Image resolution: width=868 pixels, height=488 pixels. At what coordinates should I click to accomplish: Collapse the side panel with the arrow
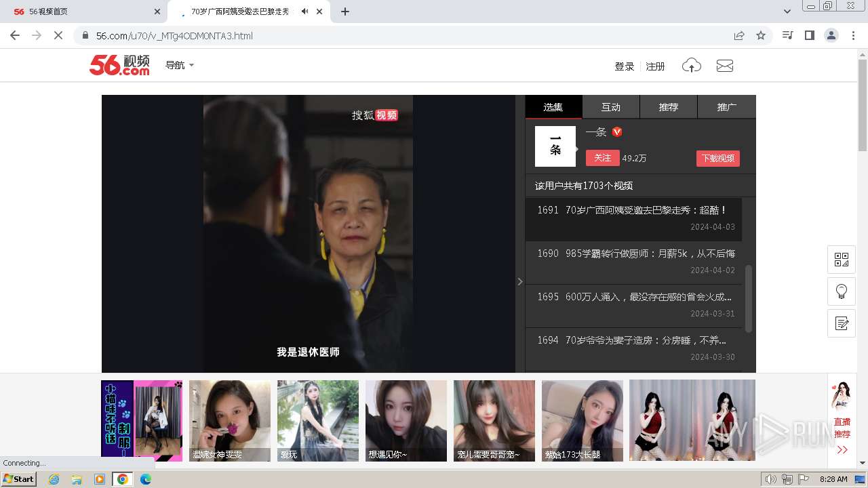click(x=520, y=281)
